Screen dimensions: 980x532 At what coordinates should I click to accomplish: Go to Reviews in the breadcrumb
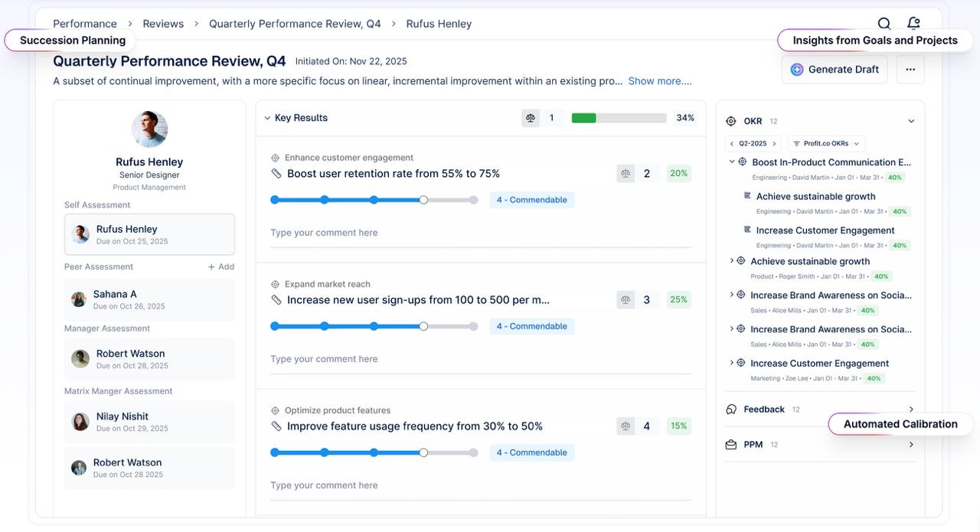pyautogui.click(x=163, y=24)
